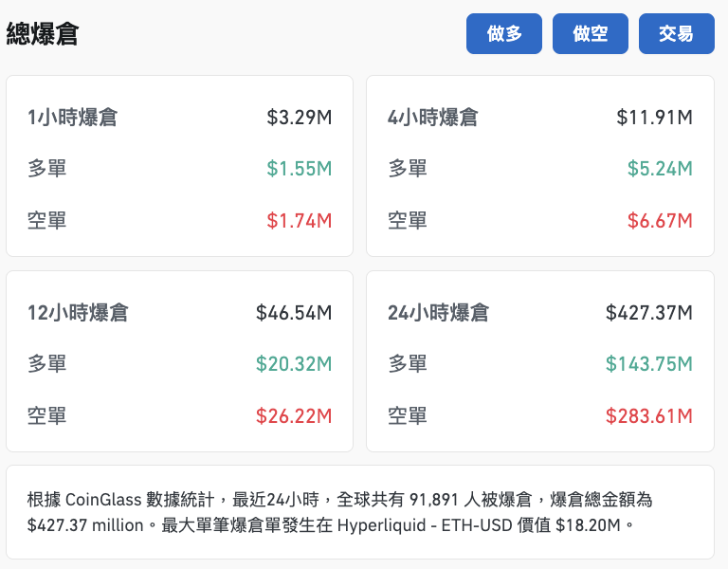Click the $5.24M long liquidation value
This screenshot has height=569, width=728.
[660, 169]
